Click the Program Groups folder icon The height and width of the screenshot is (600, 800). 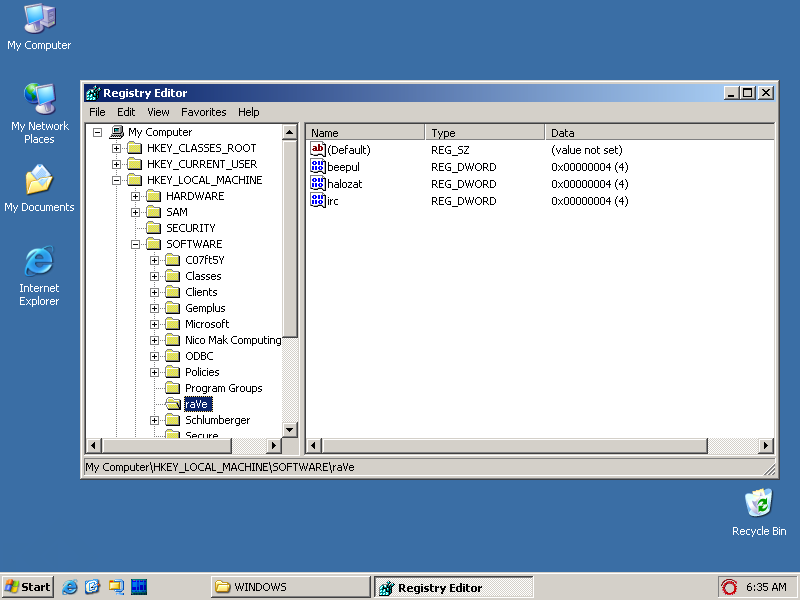pos(173,388)
